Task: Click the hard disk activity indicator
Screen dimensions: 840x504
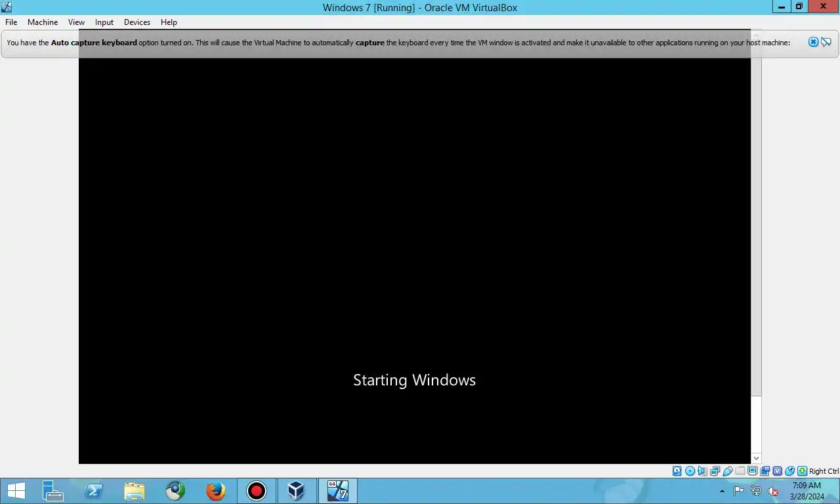Action: (x=677, y=471)
